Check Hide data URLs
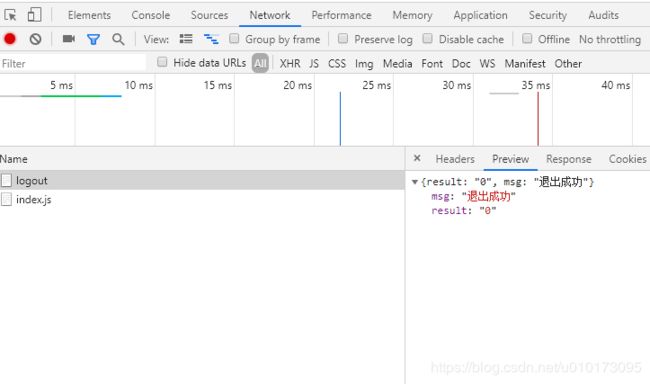Image resolution: width=650 pixels, height=384 pixels. (162, 62)
